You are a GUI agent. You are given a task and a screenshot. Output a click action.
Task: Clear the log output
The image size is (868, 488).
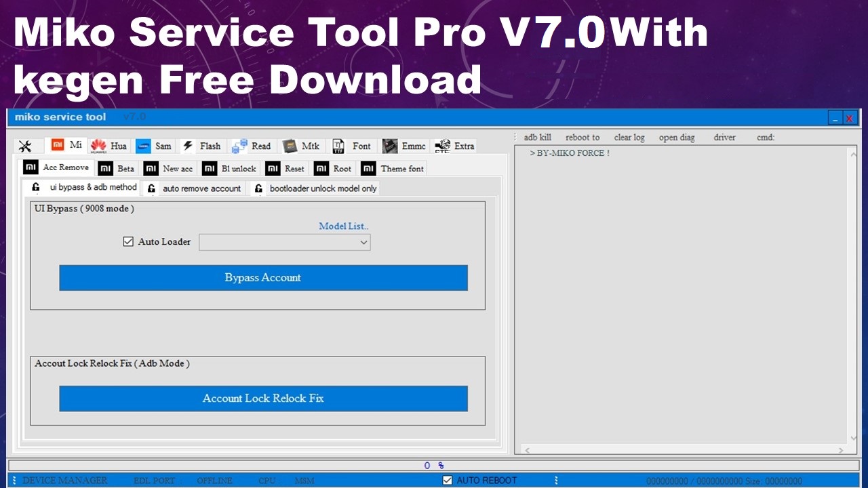[629, 138]
